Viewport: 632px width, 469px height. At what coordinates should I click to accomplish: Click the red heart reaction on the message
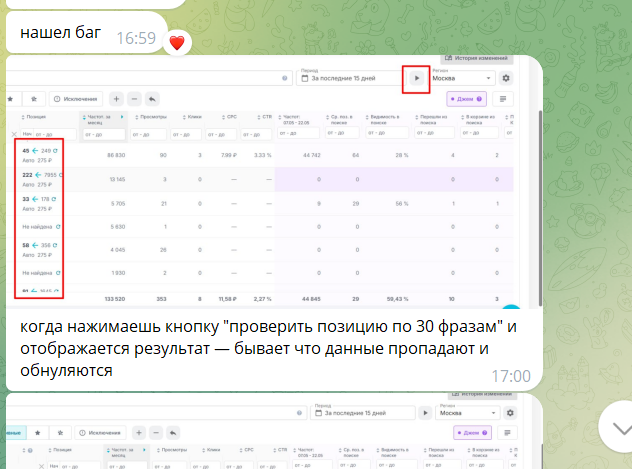pyautogui.click(x=177, y=43)
